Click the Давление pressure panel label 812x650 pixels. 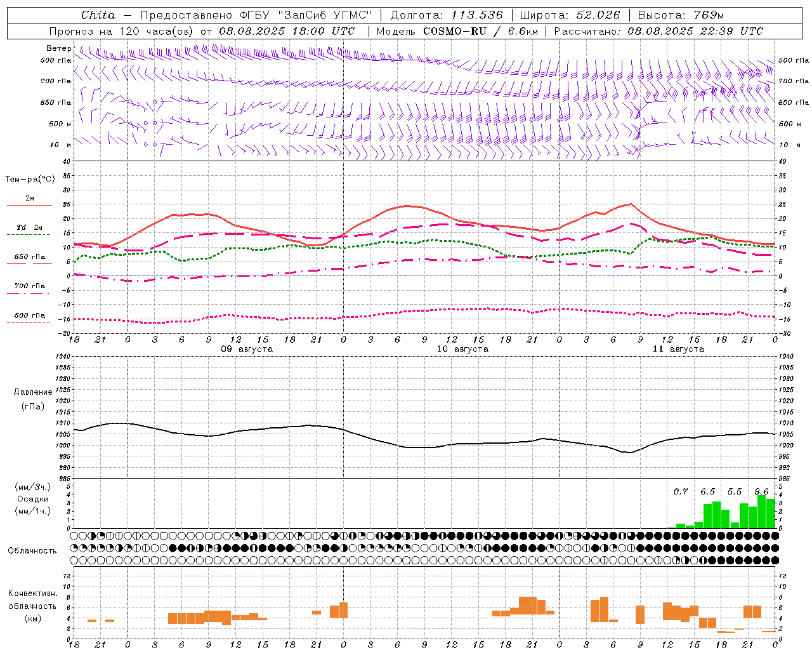[x=33, y=392]
